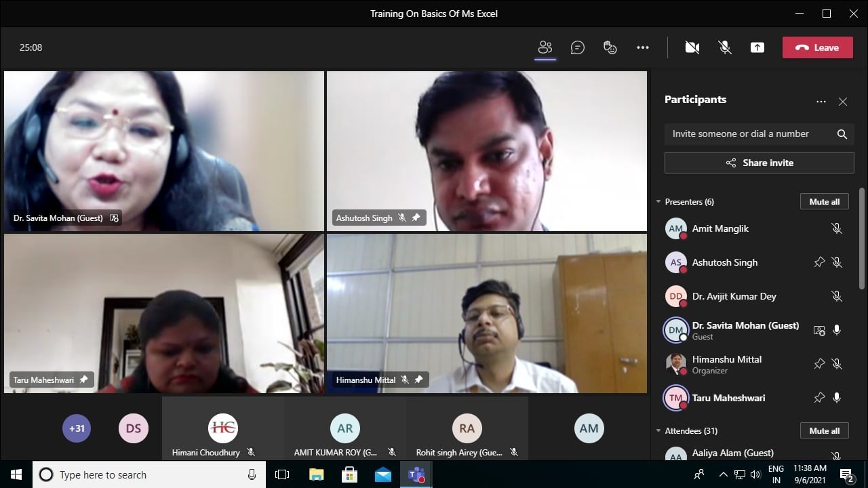Screen dimensions: 868x488
Task: Open the share content tray icon
Action: pos(757,47)
